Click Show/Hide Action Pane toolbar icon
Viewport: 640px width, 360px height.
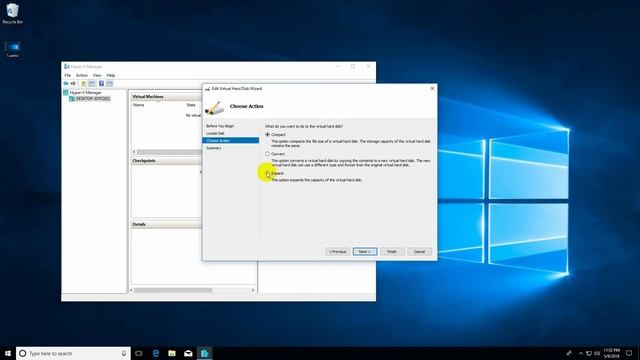(x=109, y=83)
